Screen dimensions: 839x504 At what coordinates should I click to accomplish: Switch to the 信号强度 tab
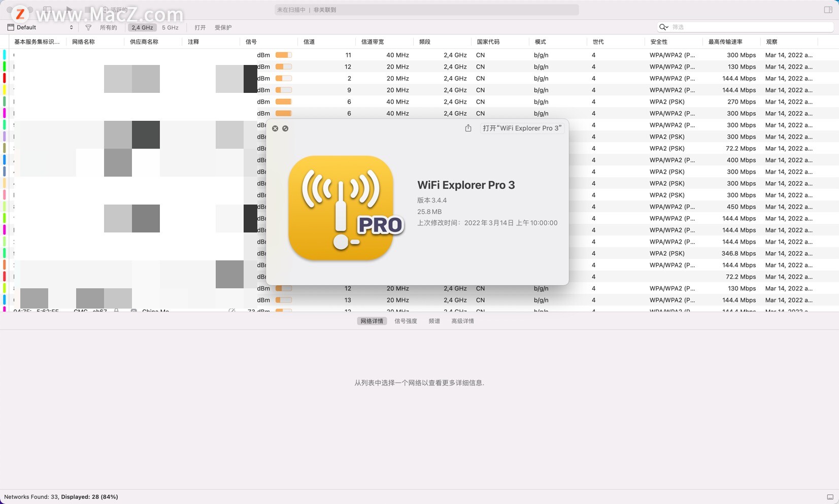click(406, 321)
